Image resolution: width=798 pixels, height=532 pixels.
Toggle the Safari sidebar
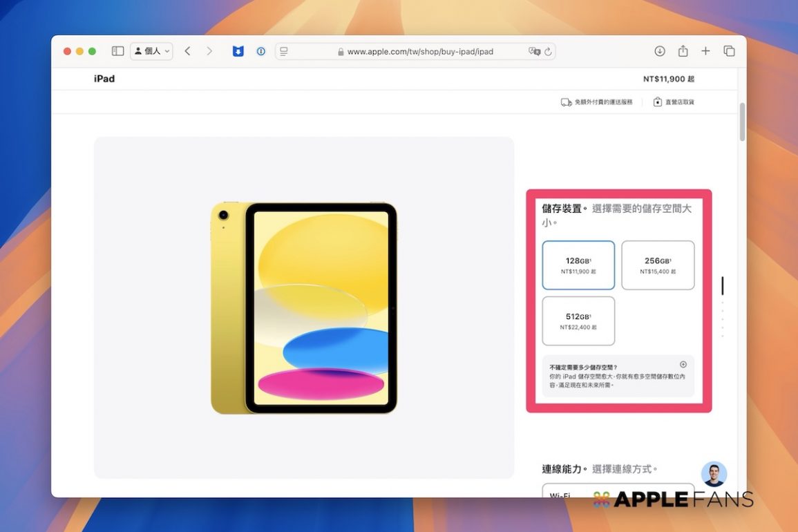pos(118,51)
